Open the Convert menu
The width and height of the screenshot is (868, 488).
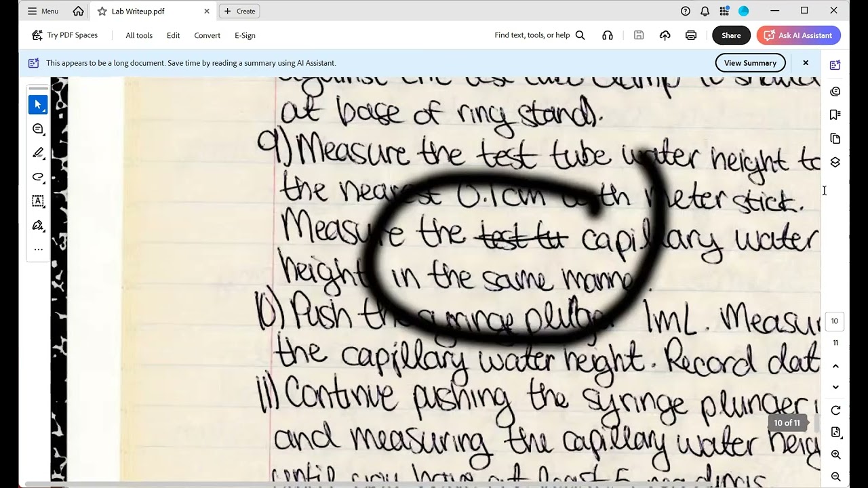coord(207,35)
